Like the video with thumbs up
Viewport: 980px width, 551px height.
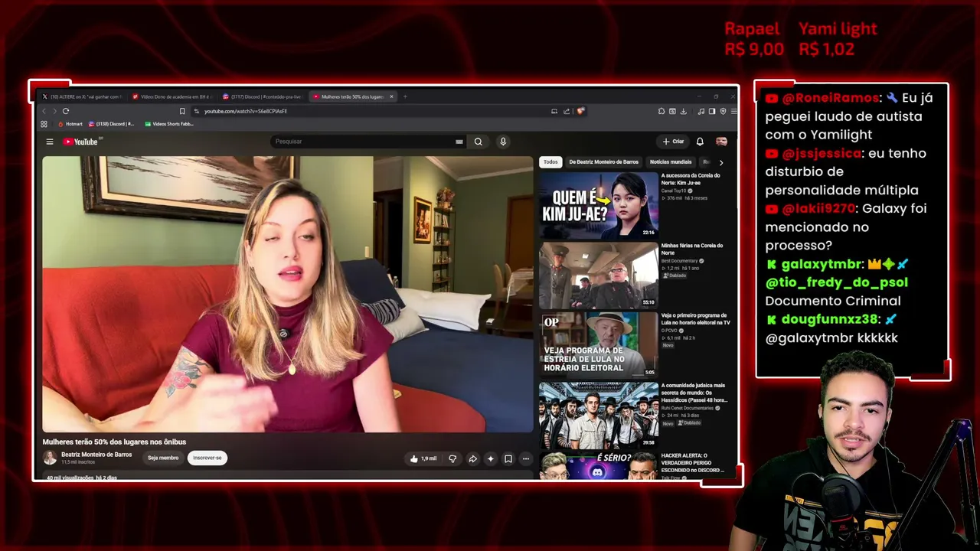423,458
